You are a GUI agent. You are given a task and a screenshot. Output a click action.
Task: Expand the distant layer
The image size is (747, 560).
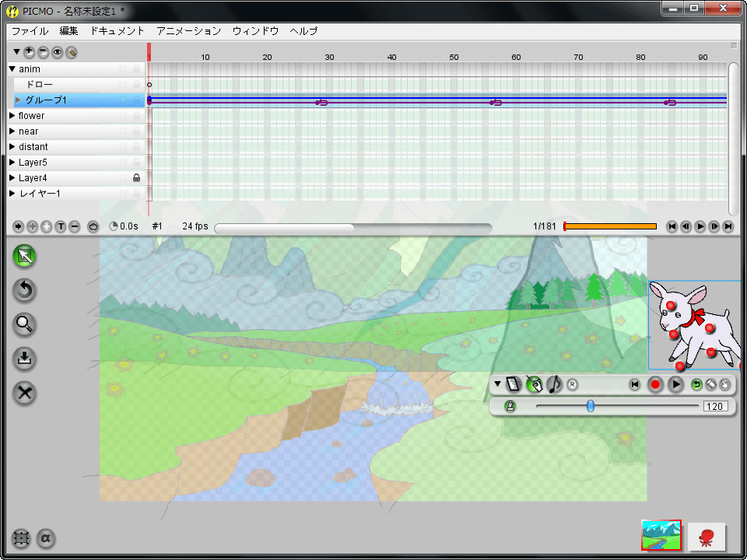click(x=12, y=147)
